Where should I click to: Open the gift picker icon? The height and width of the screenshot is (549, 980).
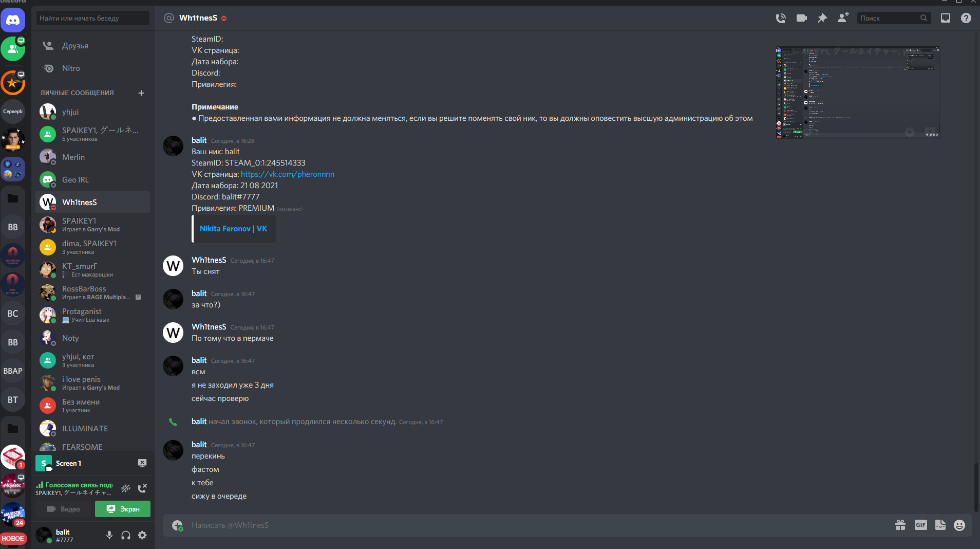[900, 525]
